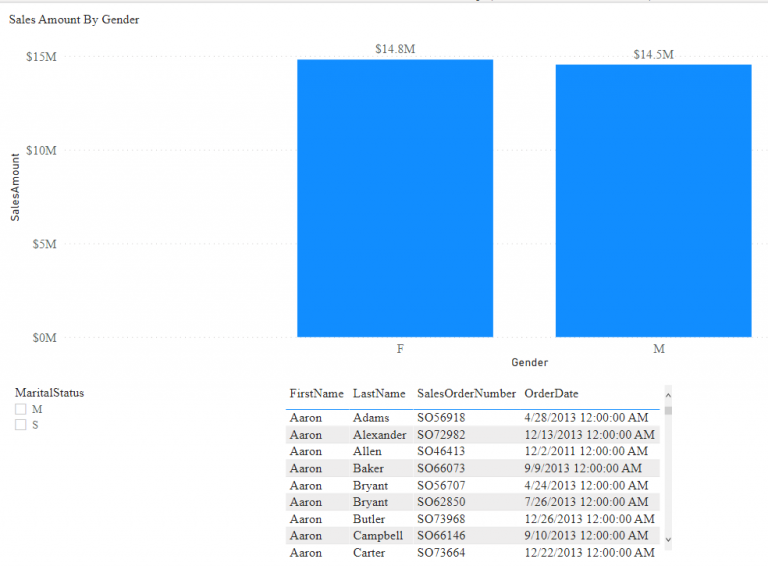The height and width of the screenshot is (566, 768).
Task: Select the F gender bar in chart
Action: (x=395, y=198)
